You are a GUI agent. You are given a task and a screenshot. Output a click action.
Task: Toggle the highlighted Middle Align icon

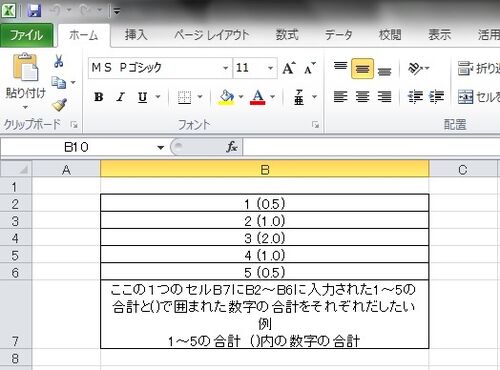click(362, 69)
